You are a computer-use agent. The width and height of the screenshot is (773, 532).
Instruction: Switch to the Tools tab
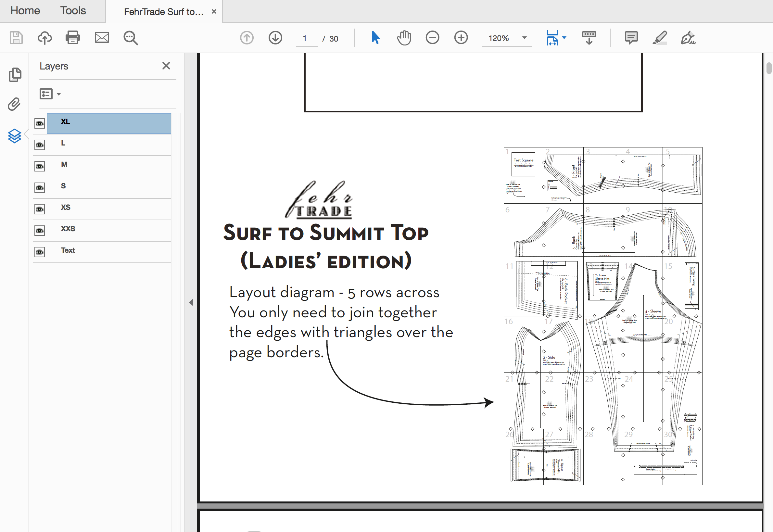[73, 11]
